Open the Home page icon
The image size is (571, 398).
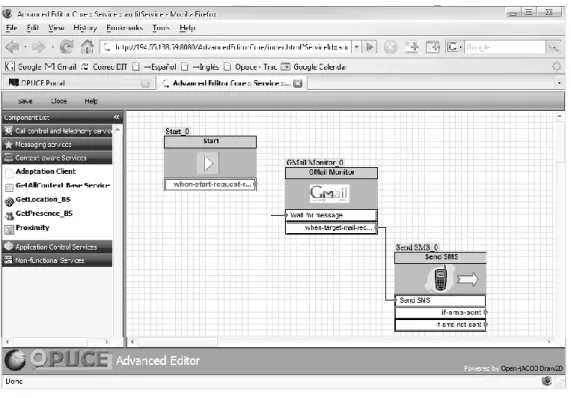[87, 47]
